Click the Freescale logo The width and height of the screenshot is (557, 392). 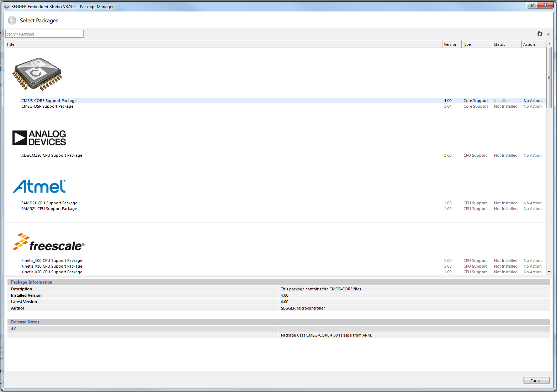click(49, 242)
